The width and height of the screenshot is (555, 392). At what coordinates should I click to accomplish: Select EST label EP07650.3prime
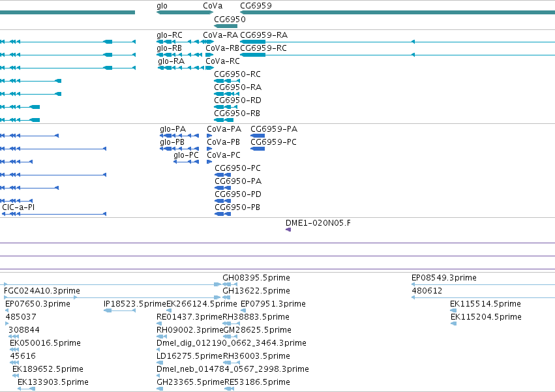tap(38, 304)
